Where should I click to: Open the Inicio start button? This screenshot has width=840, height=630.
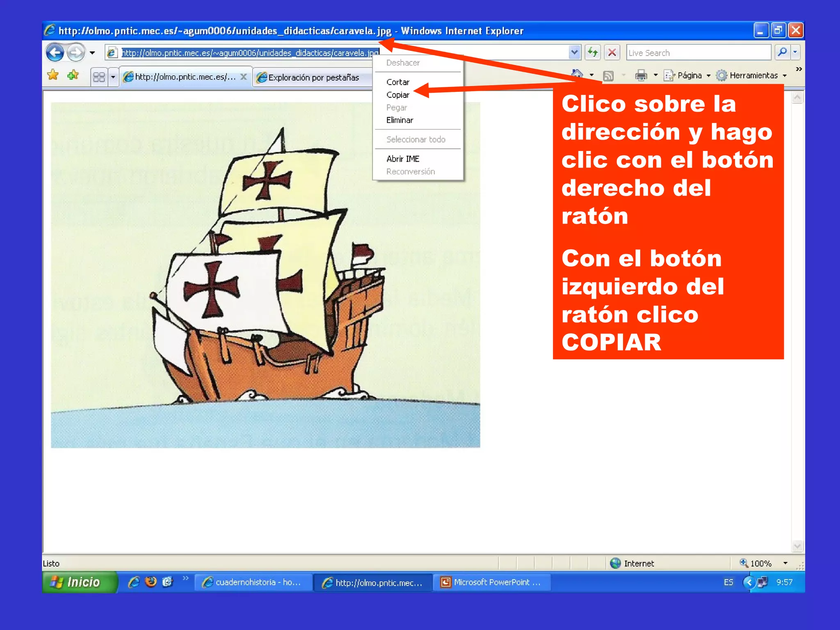[79, 582]
